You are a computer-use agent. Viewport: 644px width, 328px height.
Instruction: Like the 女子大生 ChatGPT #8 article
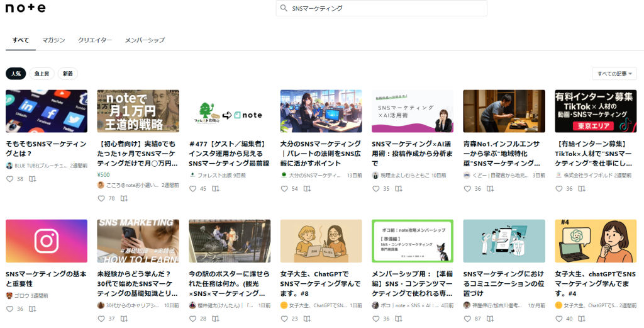(284, 319)
